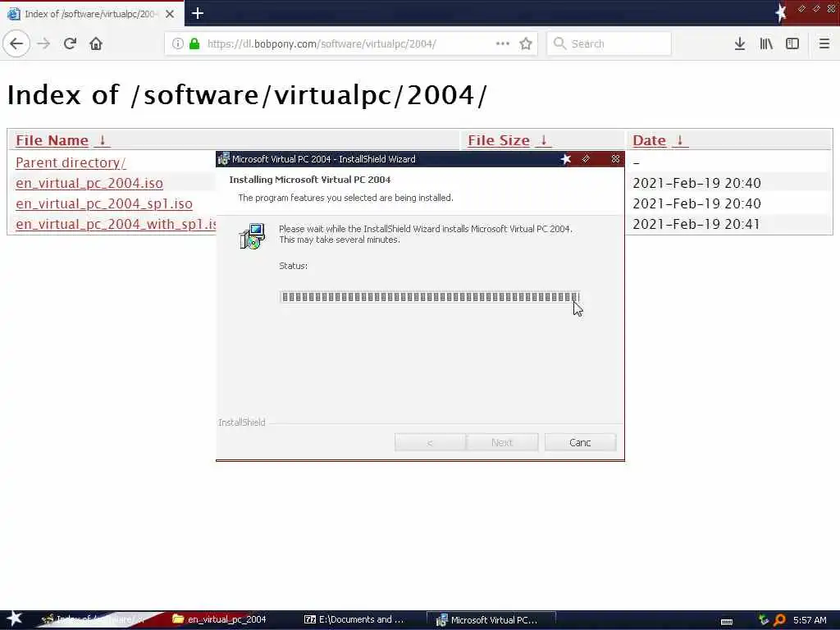Image resolution: width=840 pixels, height=630 pixels.
Task: Go back with the browser back arrow
Action: [x=16, y=43]
